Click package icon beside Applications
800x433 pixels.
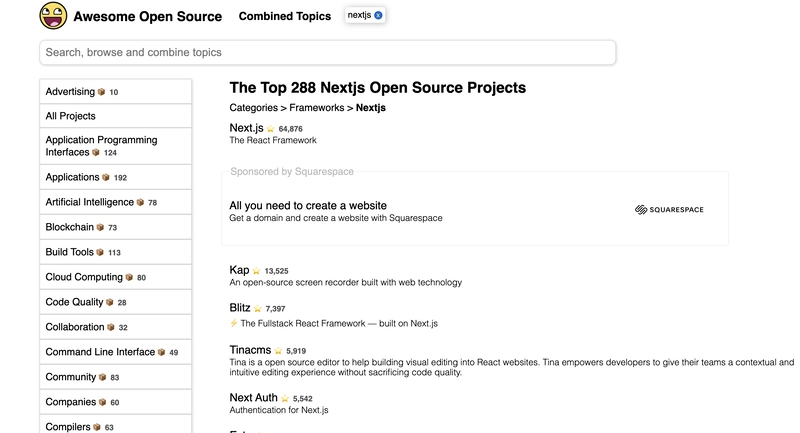[106, 177]
